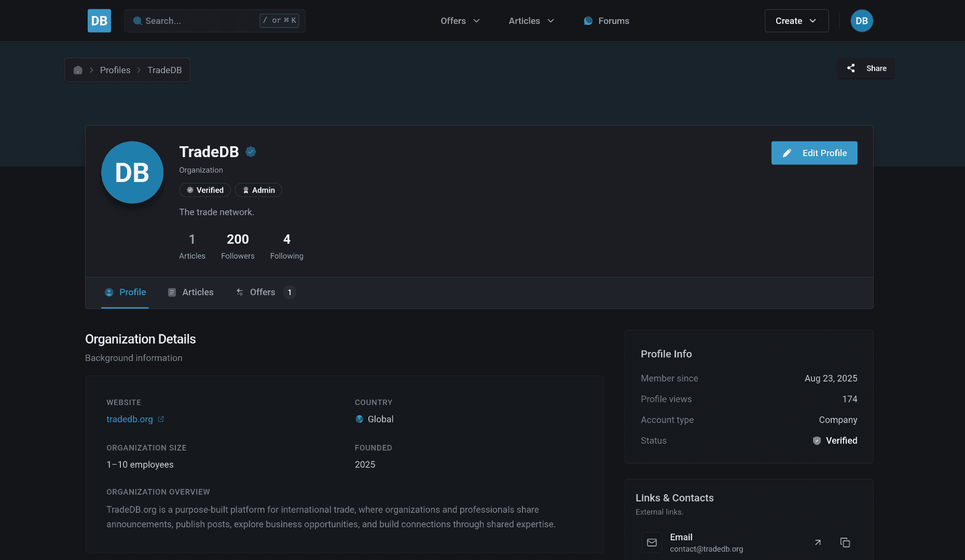Click the Share icon next to Share label
The image size is (965, 560).
click(x=851, y=68)
